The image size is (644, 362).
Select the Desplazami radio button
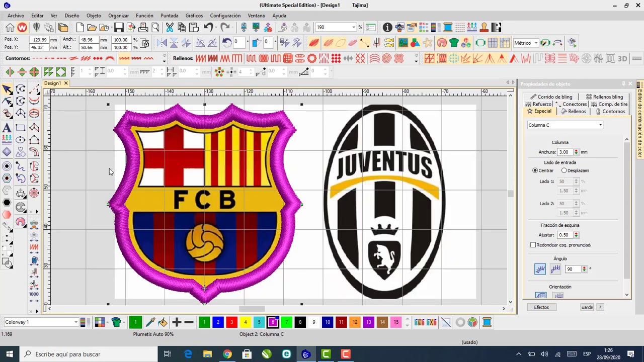(564, 170)
